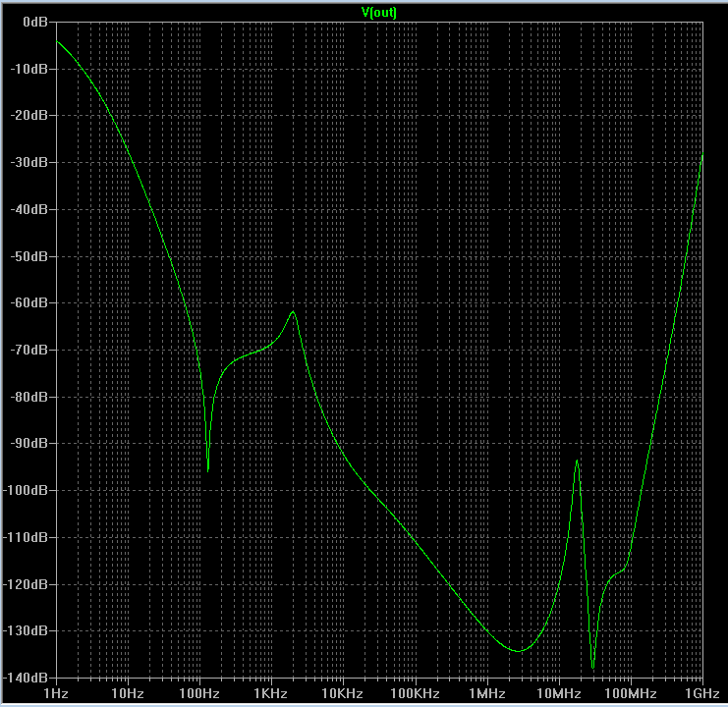The width and height of the screenshot is (728, 707).
Task: Click the -120dB axis label
Action: 26,584
